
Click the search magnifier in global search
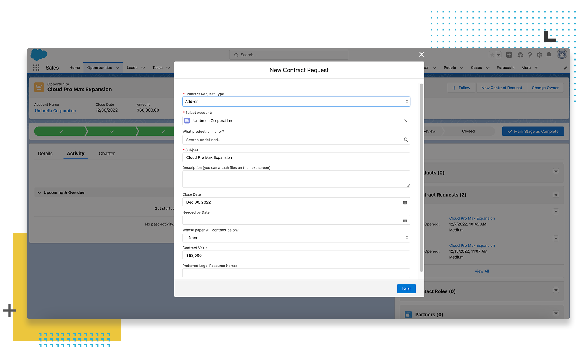pyautogui.click(x=236, y=55)
